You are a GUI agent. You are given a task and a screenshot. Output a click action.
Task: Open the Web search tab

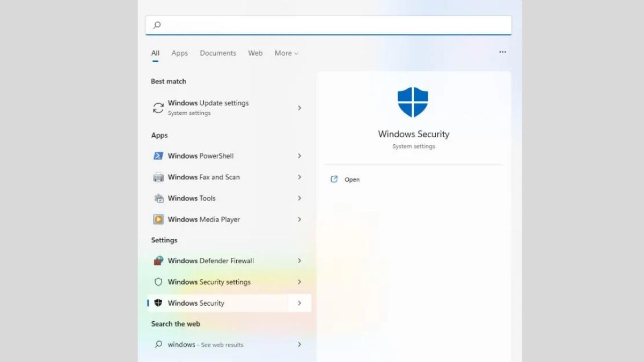coord(255,53)
